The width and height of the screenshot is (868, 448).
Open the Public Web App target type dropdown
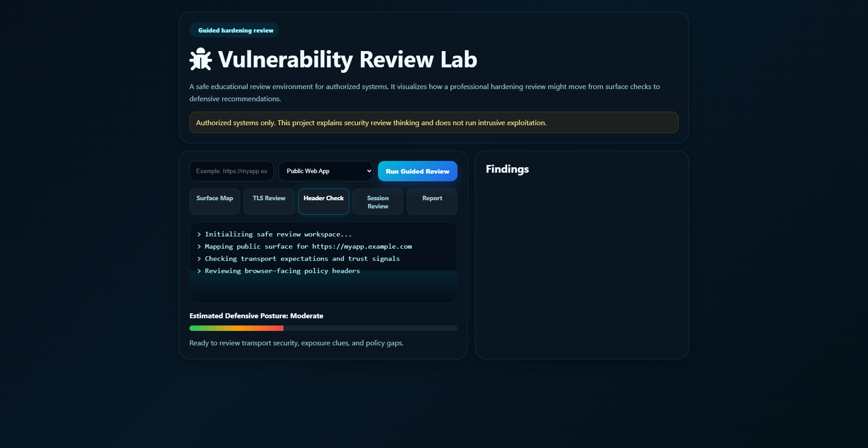(x=325, y=171)
